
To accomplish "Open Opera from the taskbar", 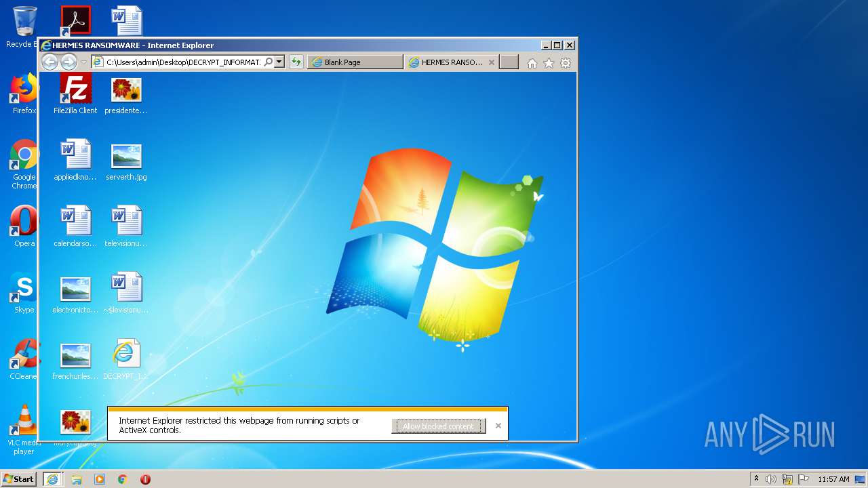I will pos(145,479).
